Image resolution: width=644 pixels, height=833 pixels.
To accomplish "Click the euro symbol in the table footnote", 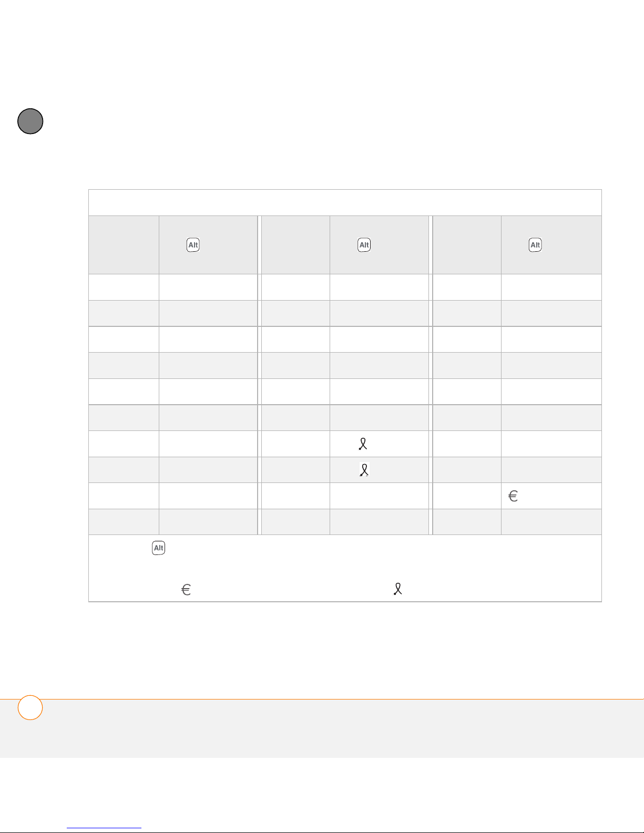I will 186,590.
